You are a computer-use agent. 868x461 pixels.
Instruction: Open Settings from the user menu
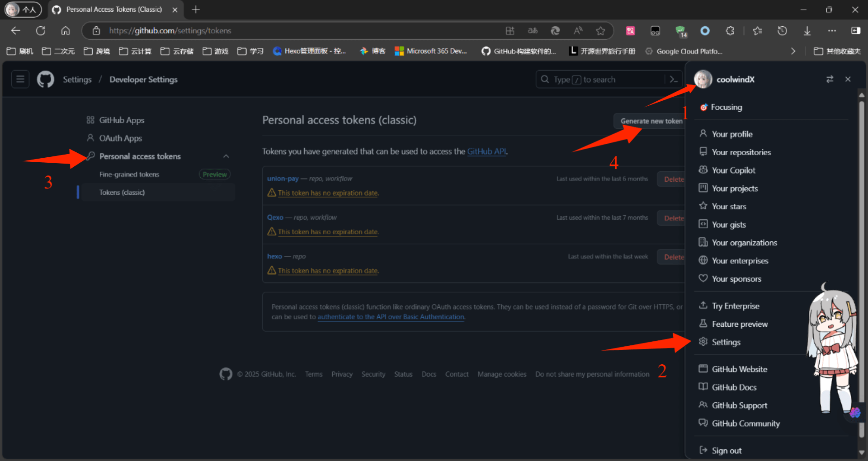click(726, 342)
